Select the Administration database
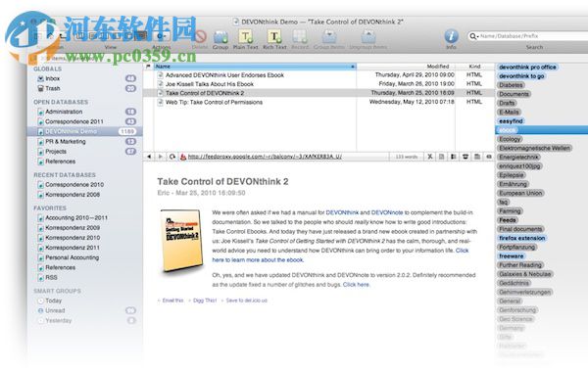This screenshot has width=588, height=369. click(64, 112)
